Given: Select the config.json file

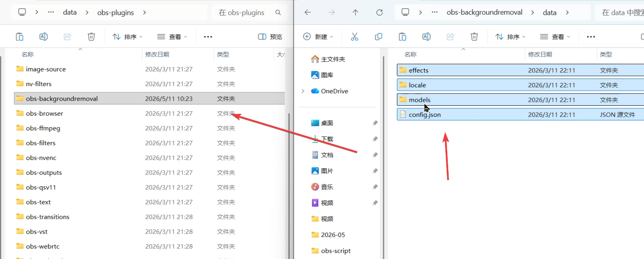Looking at the screenshot, I should tap(520, 114).
